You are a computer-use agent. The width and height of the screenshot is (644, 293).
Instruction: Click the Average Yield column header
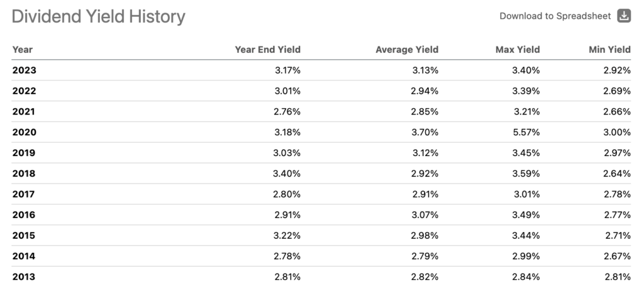[x=406, y=50]
